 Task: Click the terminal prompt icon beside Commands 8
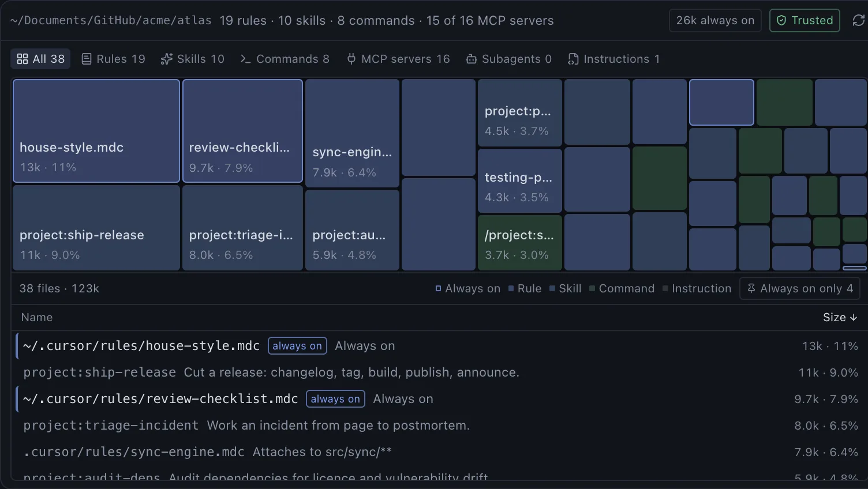(x=245, y=59)
